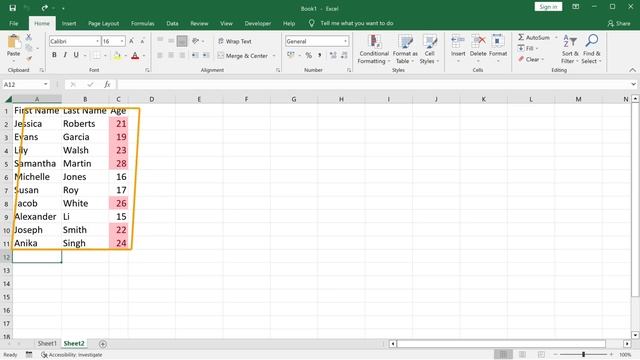The image size is (640, 360).
Task: Open Format as Table gallery
Action: tap(405, 49)
